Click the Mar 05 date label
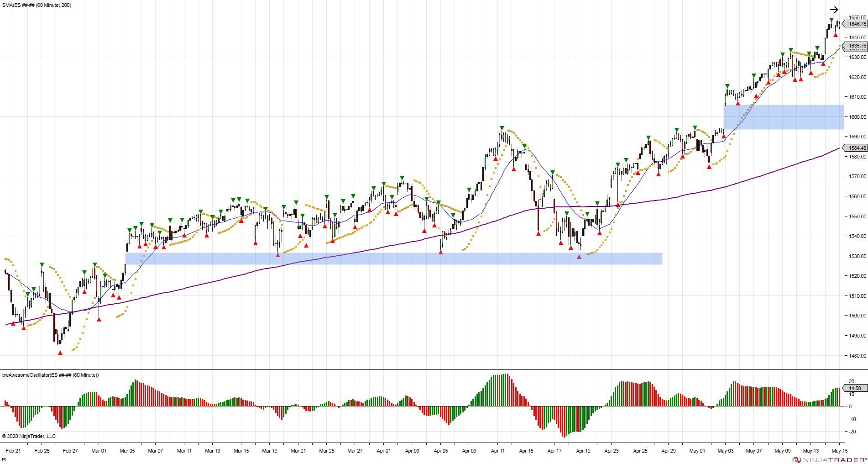868x464 pixels. [x=127, y=451]
